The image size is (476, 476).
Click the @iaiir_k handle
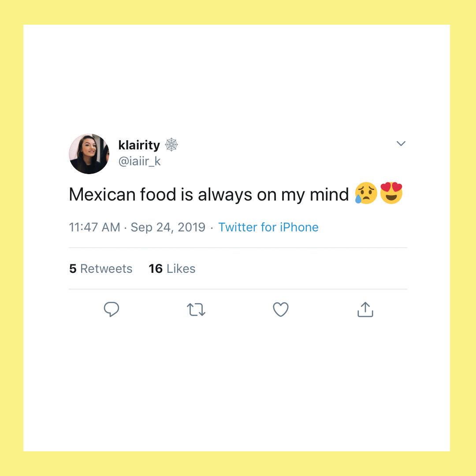coord(139,161)
